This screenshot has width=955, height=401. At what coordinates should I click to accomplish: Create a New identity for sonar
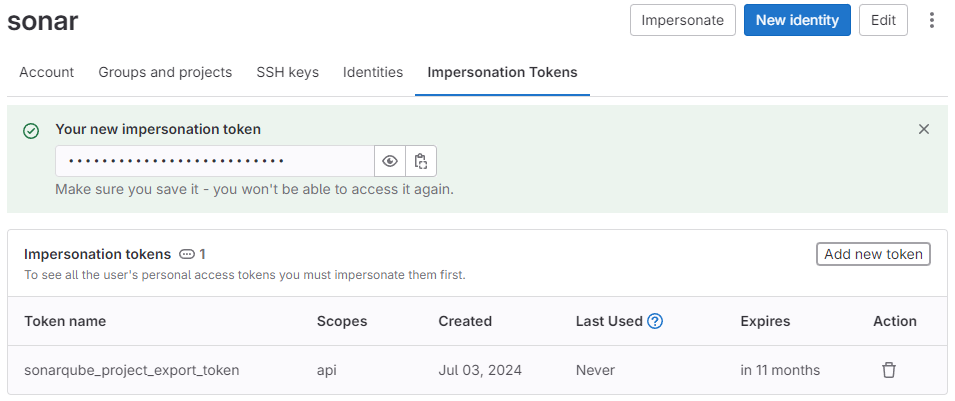point(797,20)
